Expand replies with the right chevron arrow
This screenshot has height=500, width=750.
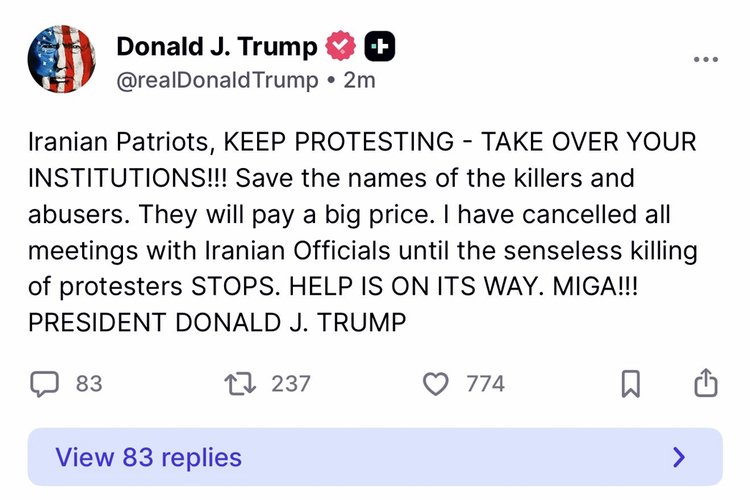680,458
